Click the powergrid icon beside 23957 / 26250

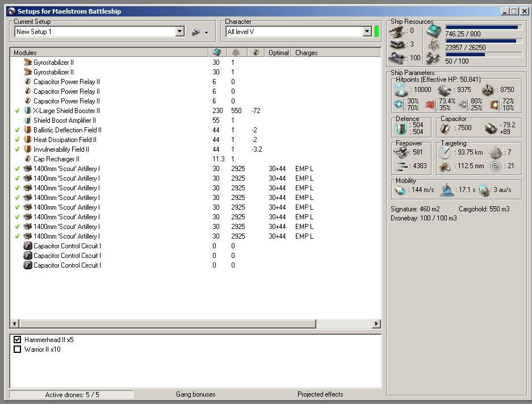pyautogui.click(x=434, y=45)
